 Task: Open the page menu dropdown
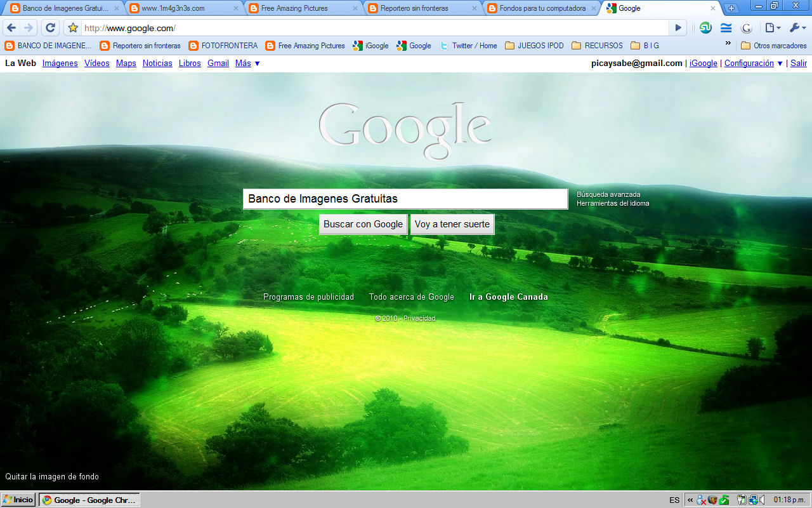[x=772, y=28]
